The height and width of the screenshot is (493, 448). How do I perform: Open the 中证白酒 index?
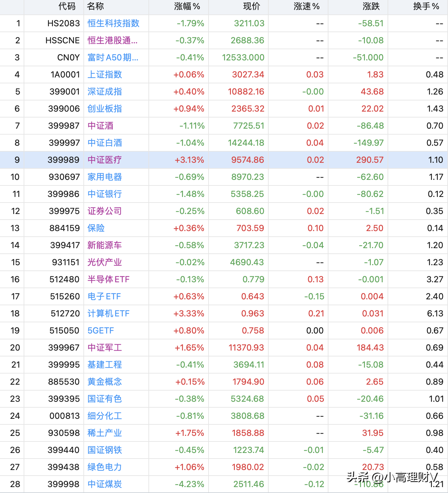point(105,143)
